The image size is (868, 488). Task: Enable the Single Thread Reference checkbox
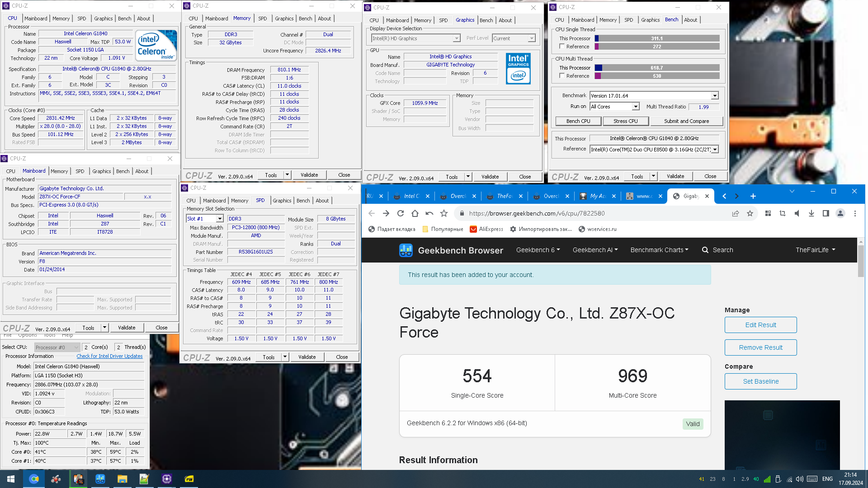coord(562,47)
